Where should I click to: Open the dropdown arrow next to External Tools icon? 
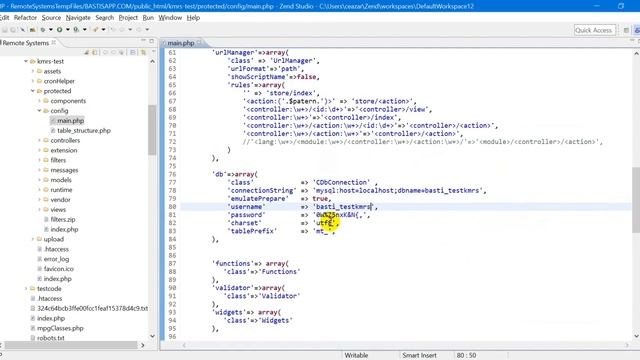click(x=84, y=29)
